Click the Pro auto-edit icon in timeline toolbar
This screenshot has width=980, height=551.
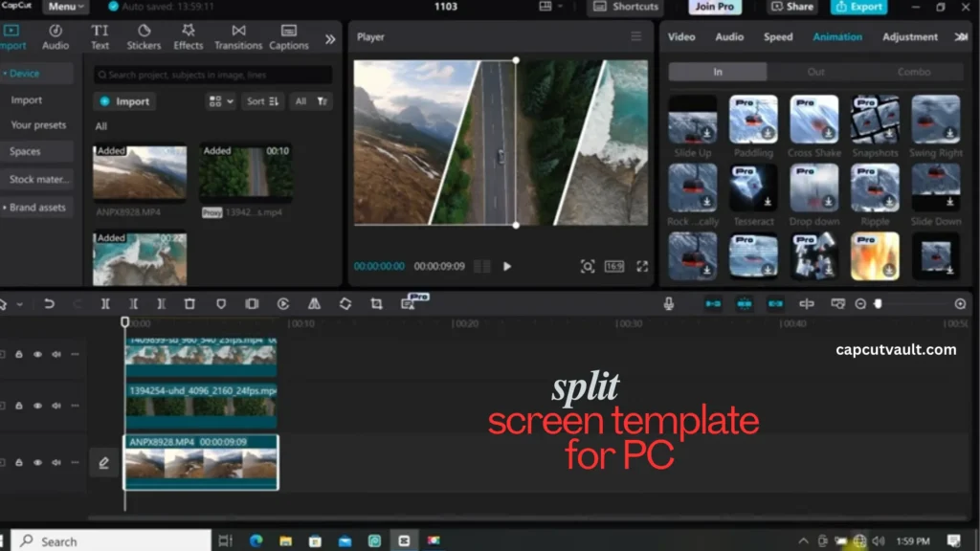coord(410,303)
